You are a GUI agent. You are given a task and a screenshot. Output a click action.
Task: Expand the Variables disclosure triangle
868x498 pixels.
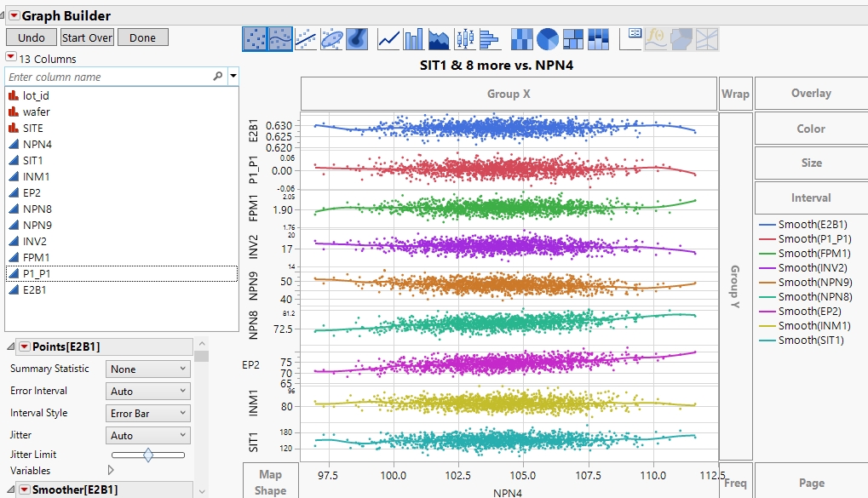[x=111, y=470]
